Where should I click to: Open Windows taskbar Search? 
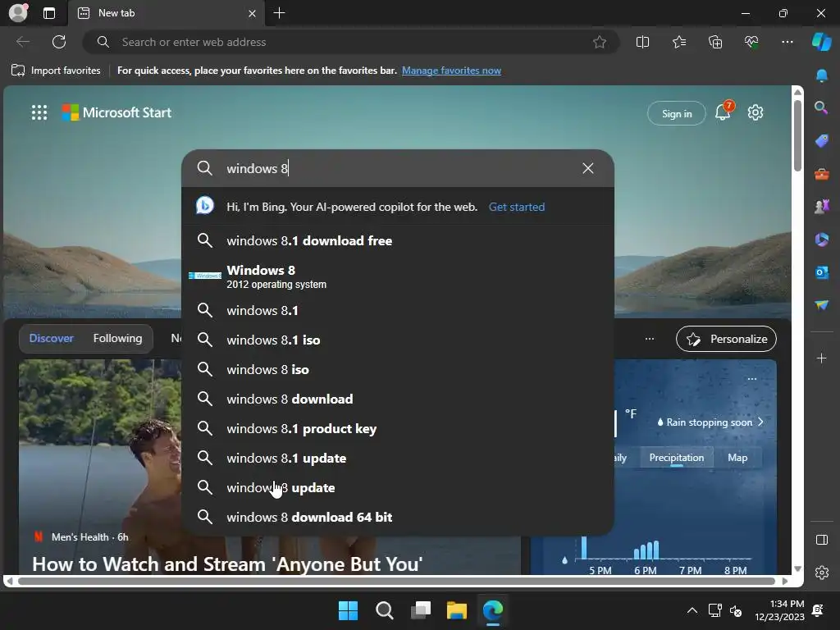coord(385,610)
